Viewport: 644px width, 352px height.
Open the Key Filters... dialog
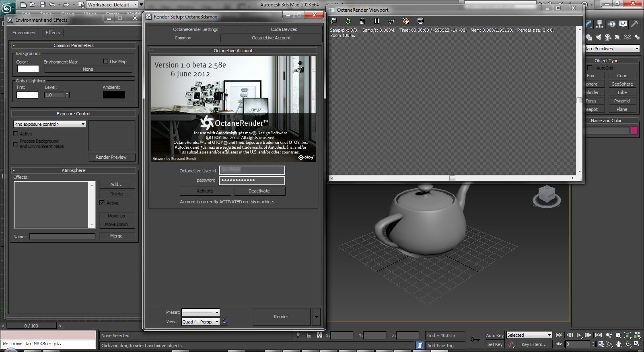(x=534, y=344)
